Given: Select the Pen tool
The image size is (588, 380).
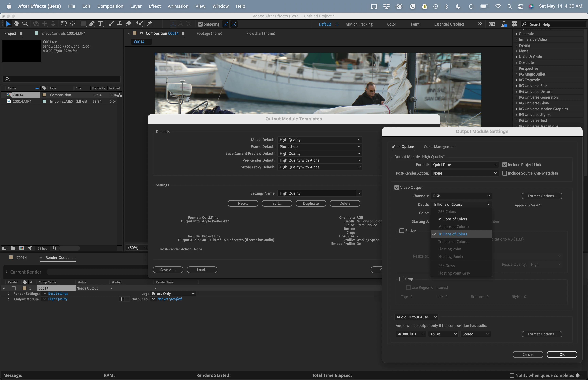Looking at the screenshot, I should [92, 24].
